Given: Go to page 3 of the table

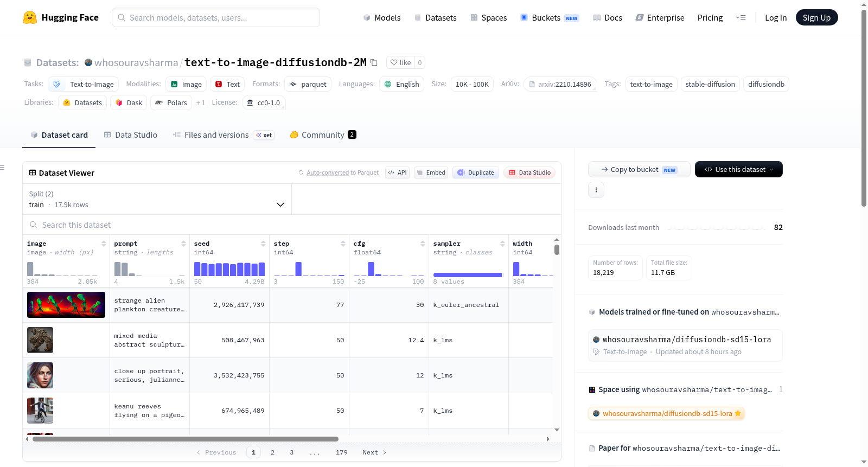Looking at the screenshot, I should coord(291,452).
